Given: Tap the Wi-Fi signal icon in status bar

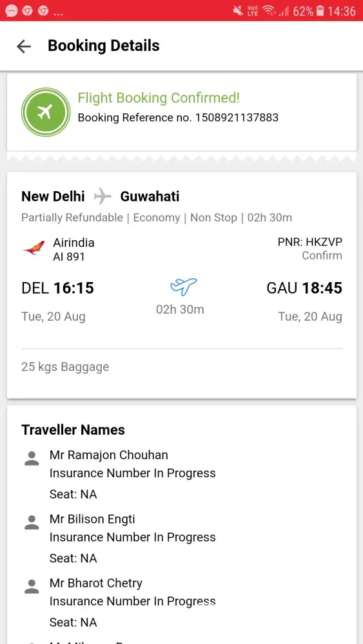Looking at the screenshot, I should pyautogui.click(x=269, y=11).
